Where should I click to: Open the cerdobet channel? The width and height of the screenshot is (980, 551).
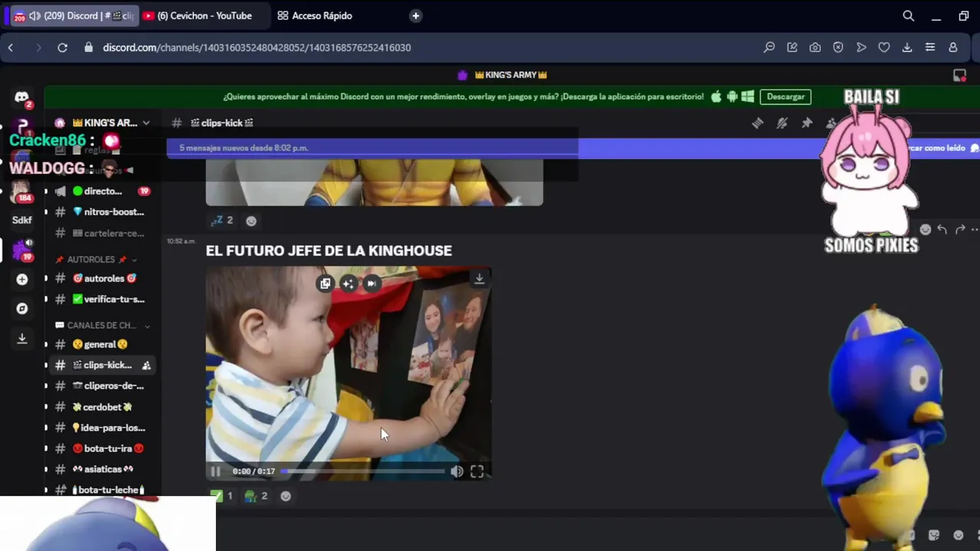point(103,407)
